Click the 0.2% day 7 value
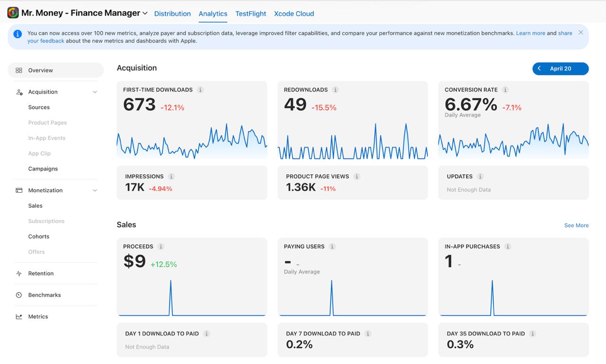The image size is (606, 364). tap(299, 345)
